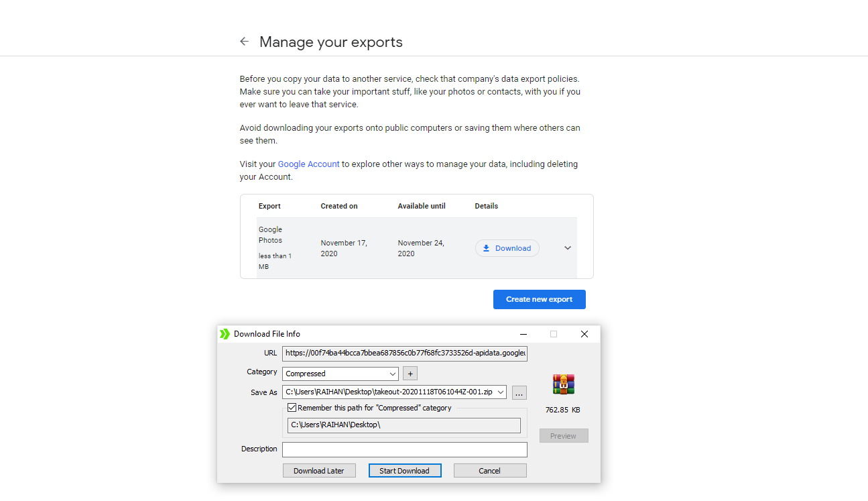Open the Google Account link
The height and width of the screenshot is (501, 868).
[309, 164]
